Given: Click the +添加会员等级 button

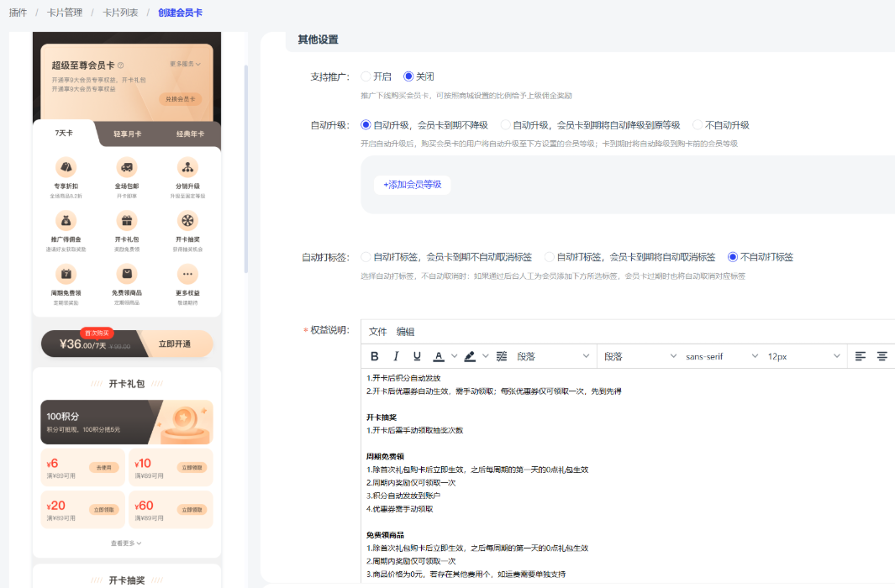Looking at the screenshot, I should tap(412, 185).
